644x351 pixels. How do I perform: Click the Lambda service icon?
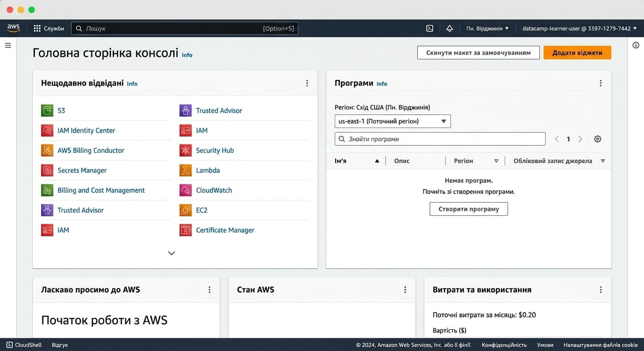tap(185, 170)
